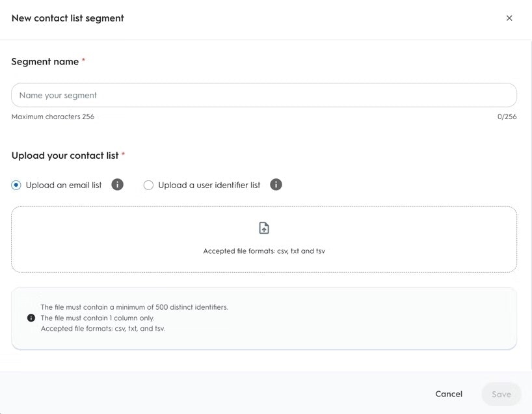Click the Maximum characters 256 helper text
This screenshot has width=532, height=414.
coord(53,117)
